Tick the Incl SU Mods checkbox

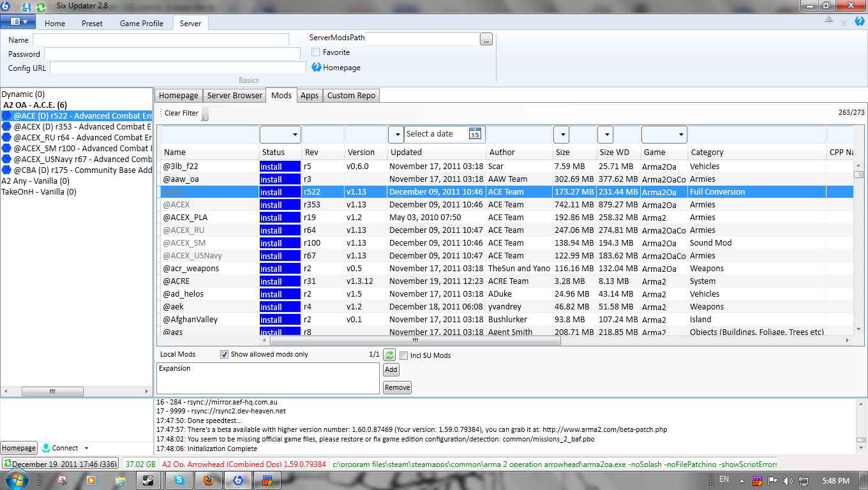click(x=403, y=355)
